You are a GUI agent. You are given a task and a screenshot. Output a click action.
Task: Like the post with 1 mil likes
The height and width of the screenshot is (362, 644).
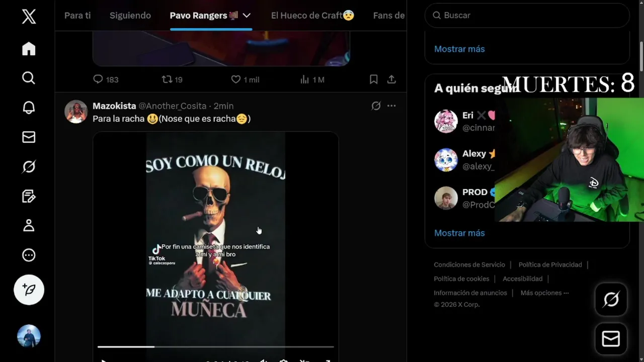coord(245,79)
